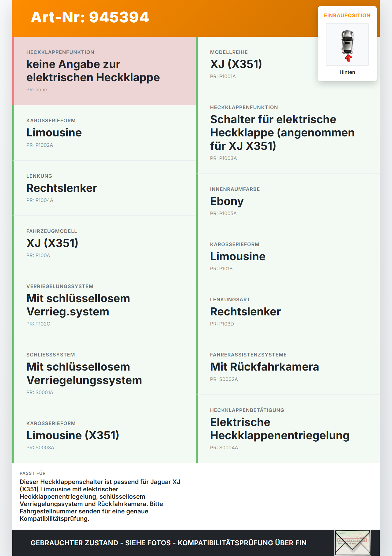
Task: Click the Modellreihe XJ (X351) card
Action: 288,64
